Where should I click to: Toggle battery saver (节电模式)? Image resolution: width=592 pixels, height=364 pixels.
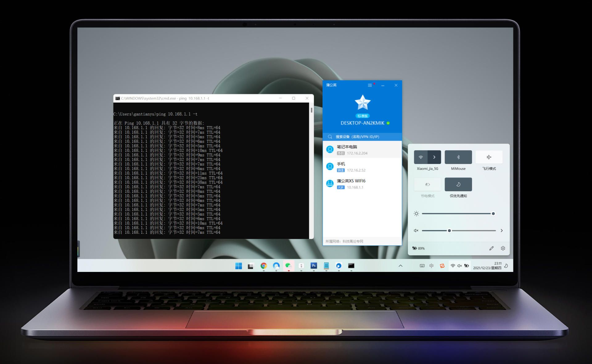(427, 184)
